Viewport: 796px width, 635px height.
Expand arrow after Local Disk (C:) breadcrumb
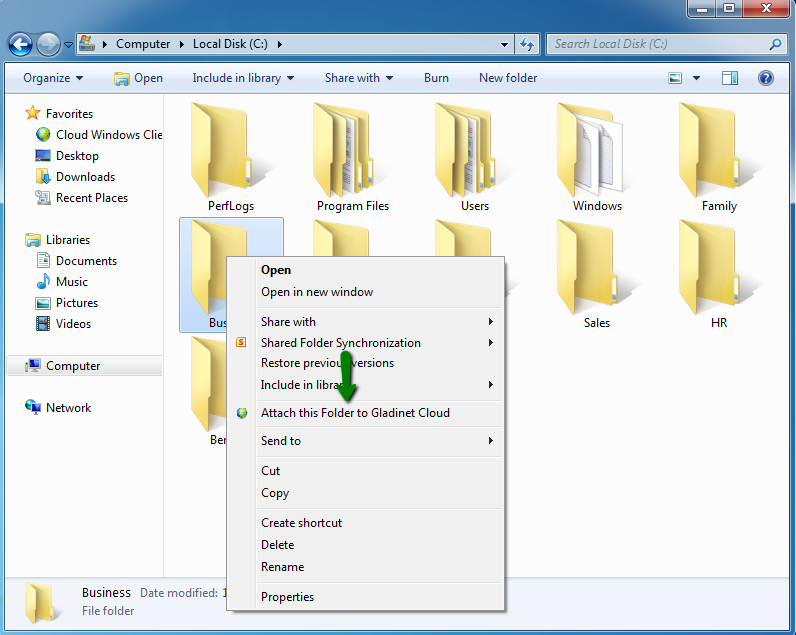point(280,44)
